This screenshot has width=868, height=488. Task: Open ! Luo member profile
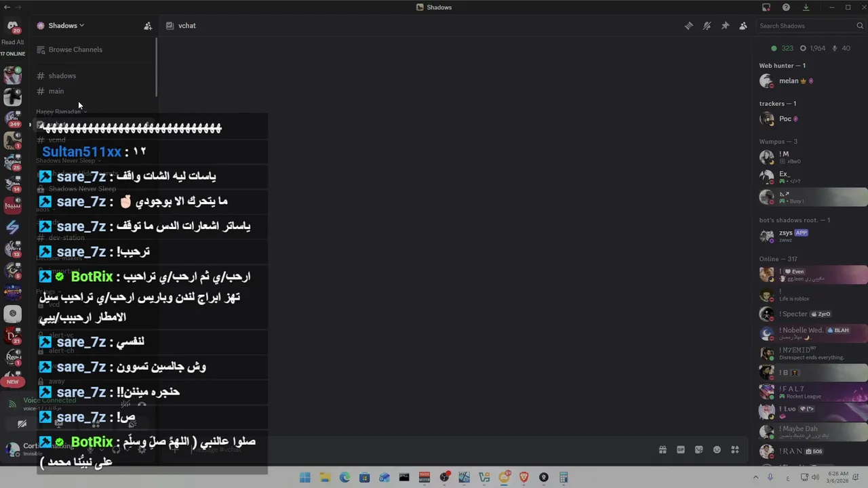810,411
